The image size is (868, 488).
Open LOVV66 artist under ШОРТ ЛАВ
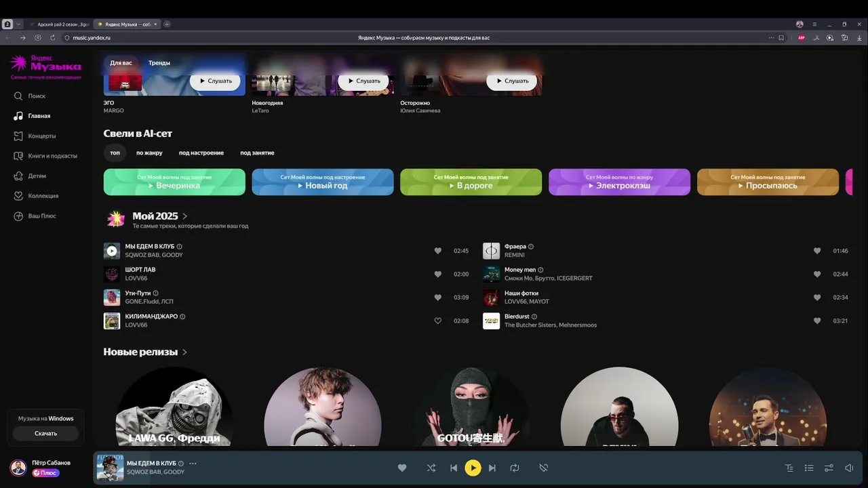136,279
